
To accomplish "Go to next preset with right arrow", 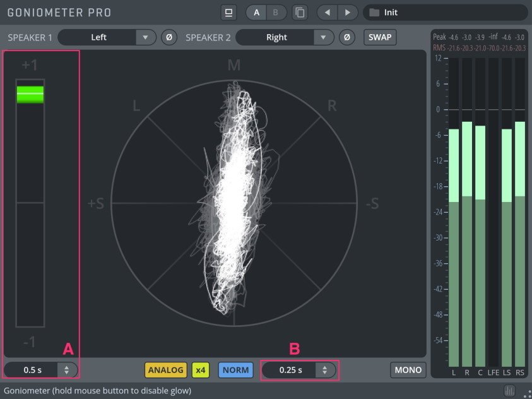I will point(348,13).
